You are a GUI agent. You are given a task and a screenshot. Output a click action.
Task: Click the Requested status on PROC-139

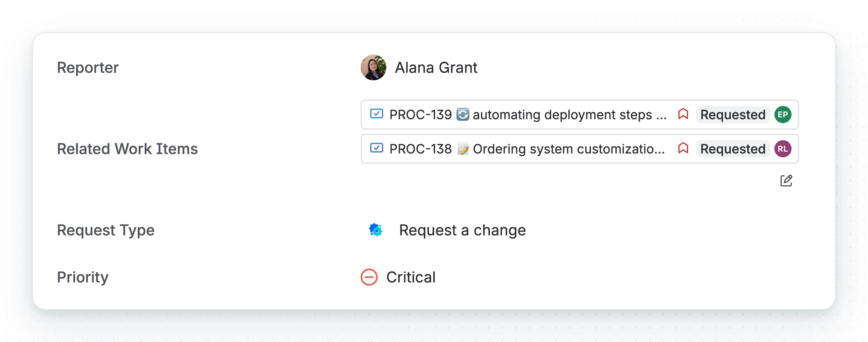pos(733,115)
